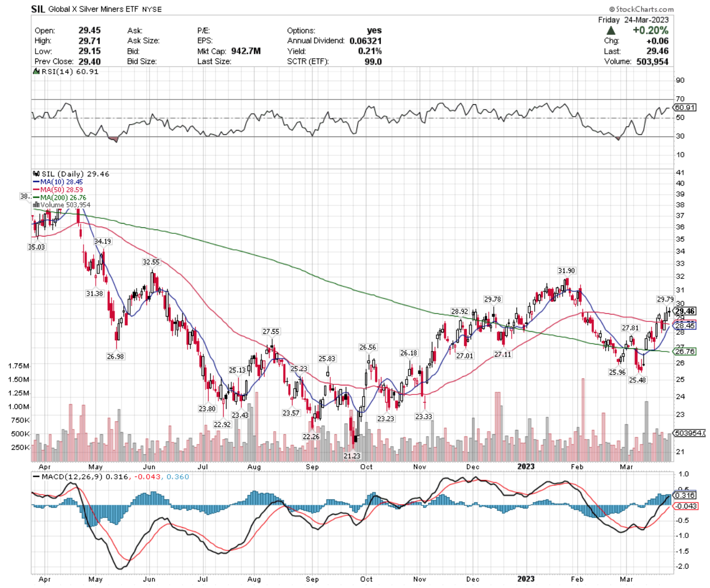Click the 29.46 last-price tag on right axis

(685, 311)
